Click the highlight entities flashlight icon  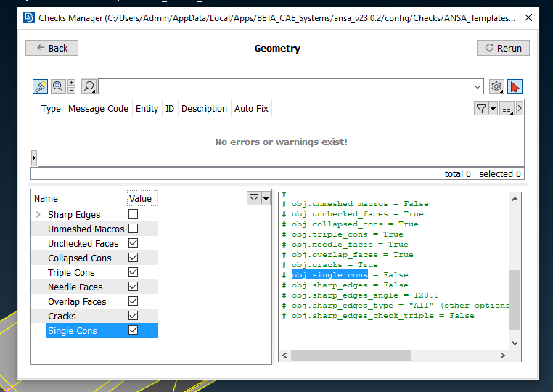40,86
